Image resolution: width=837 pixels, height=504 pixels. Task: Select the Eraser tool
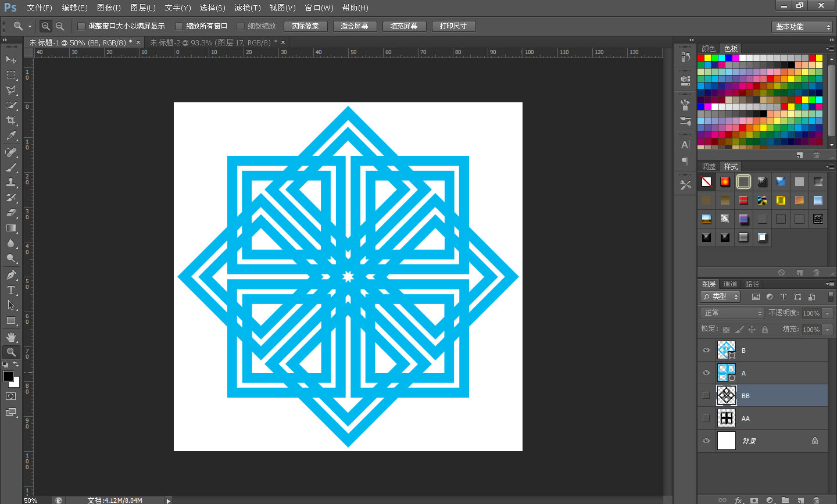pyautogui.click(x=10, y=213)
